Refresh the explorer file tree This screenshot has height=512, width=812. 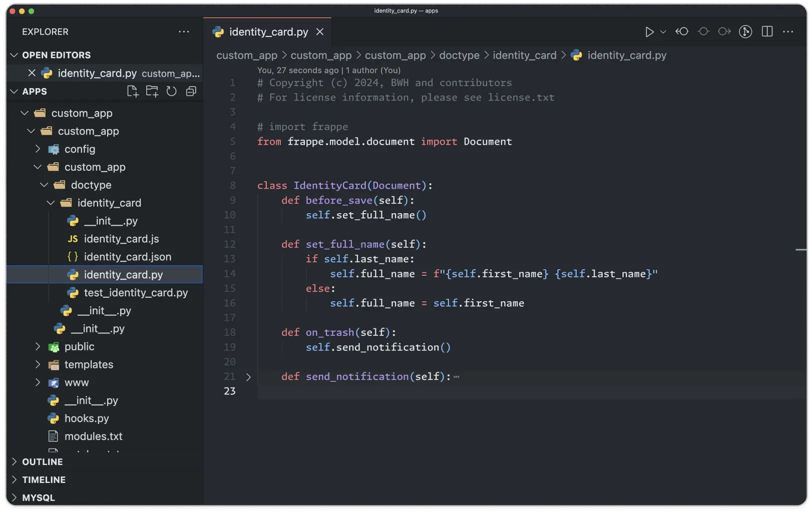click(x=171, y=92)
